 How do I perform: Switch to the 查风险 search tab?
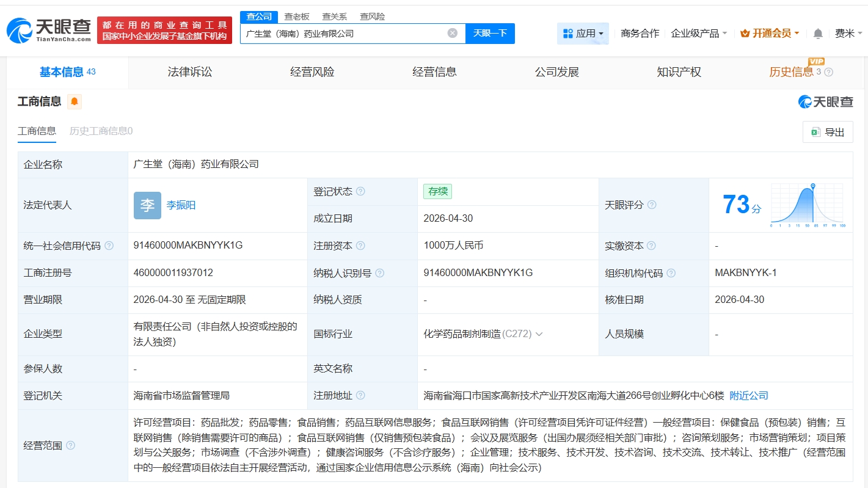coord(372,16)
